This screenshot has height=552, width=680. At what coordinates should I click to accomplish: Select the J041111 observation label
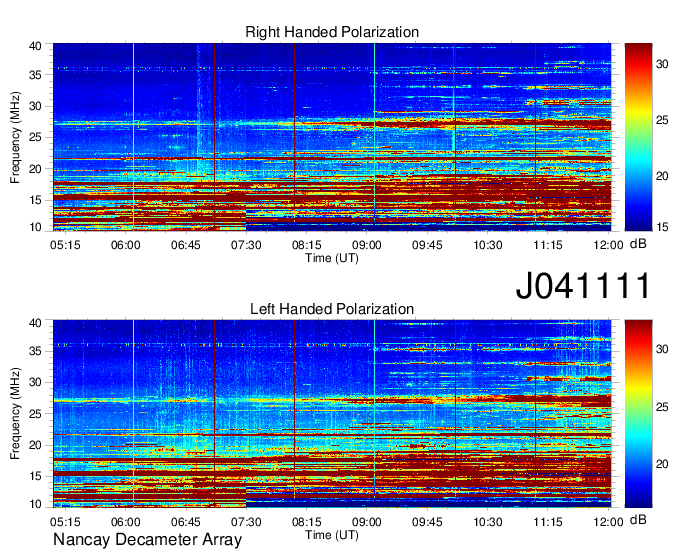[x=583, y=286]
